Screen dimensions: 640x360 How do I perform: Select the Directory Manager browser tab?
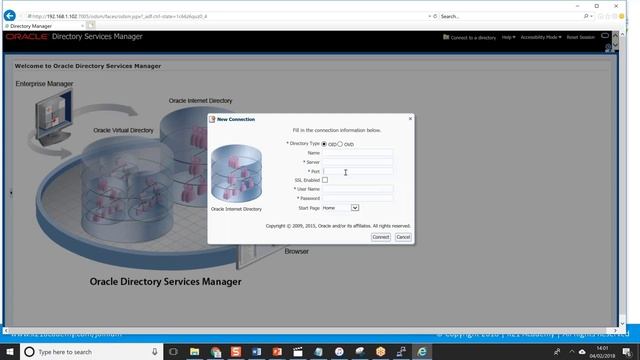pyautogui.click(x=44, y=26)
